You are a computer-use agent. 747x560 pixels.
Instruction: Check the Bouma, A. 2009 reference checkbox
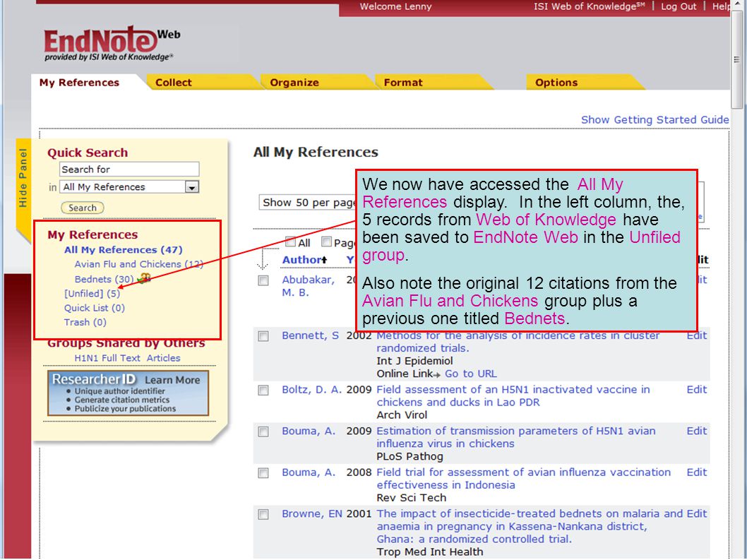263,431
